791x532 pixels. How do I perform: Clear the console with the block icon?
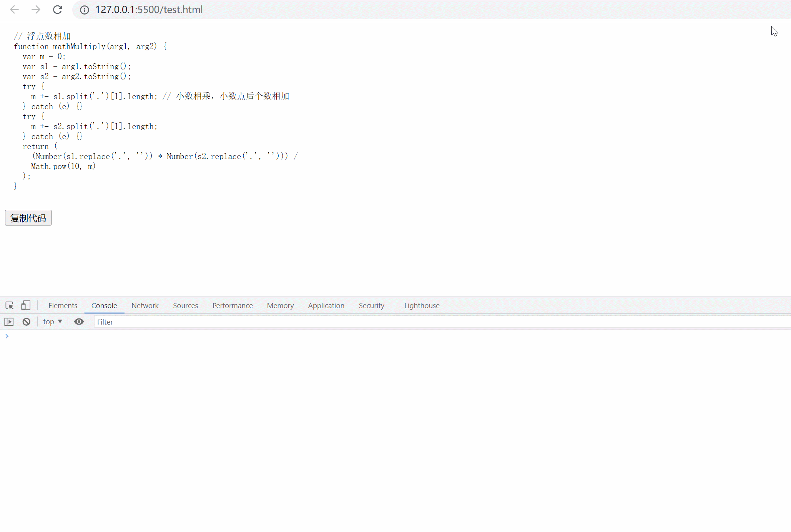(x=27, y=322)
